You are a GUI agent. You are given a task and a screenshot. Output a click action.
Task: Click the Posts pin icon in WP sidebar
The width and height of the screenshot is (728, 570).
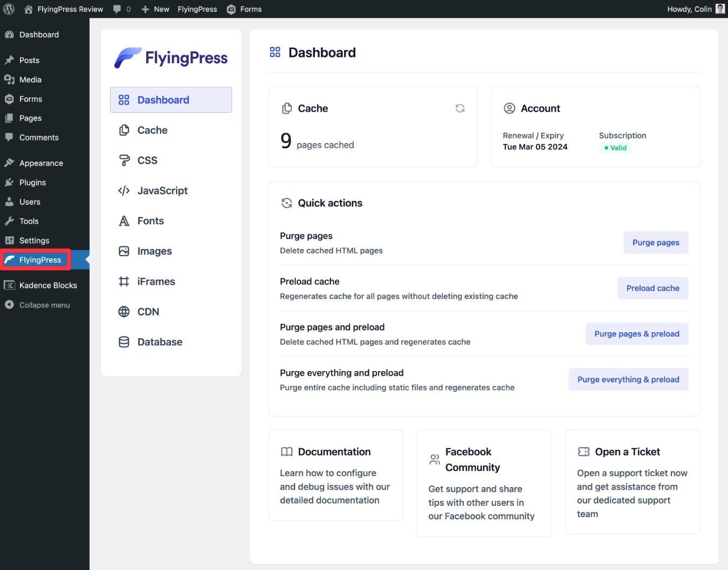pyautogui.click(x=9, y=60)
